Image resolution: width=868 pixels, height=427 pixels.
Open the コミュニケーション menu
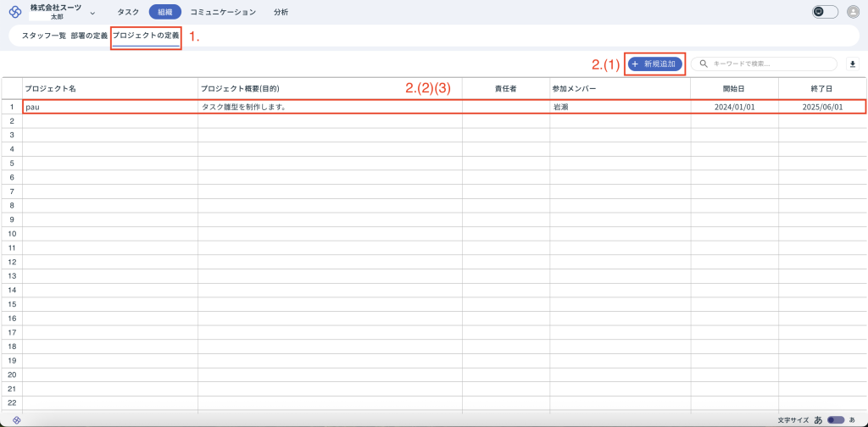click(x=222, y=12)
